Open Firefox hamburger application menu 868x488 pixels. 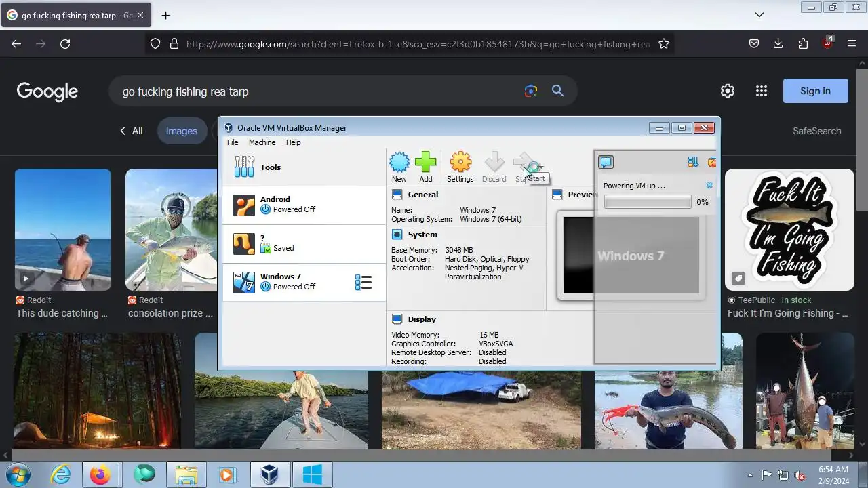pyautogui.click(x=852, y=43)
